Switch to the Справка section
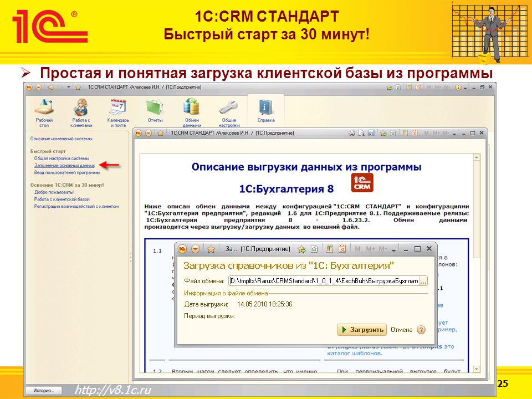This screenshot has width=532, height=399. (x=265, y=111)
